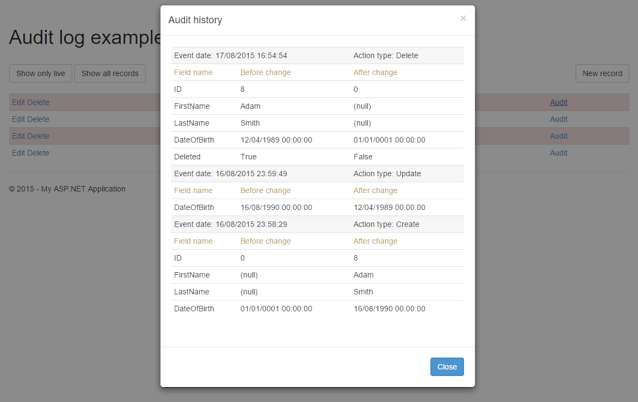Image resolution: width=638 pixels, height=402 pixels.
Task: Open the Audit link in the first row
Action: pyautogui.click(x=558, y=102)
